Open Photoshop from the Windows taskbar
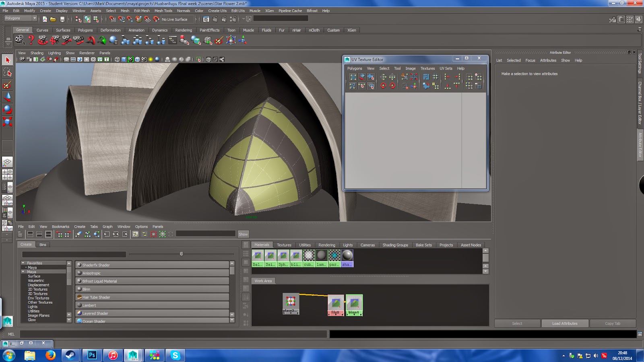This screenshot has height=362, width=644. click(x=92, y=355)
